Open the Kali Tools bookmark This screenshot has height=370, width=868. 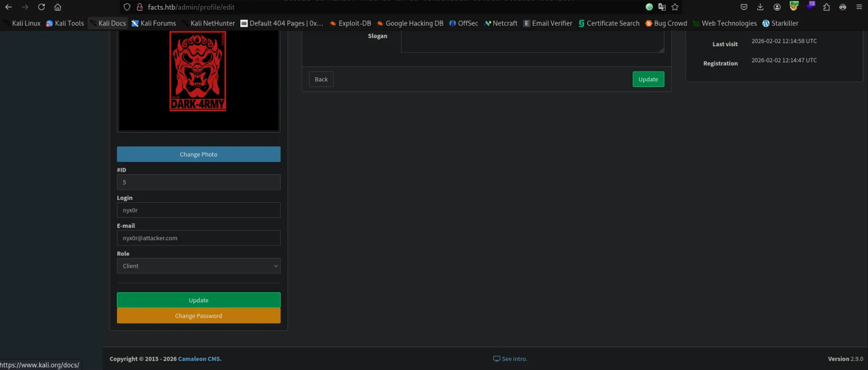(65, 23)
